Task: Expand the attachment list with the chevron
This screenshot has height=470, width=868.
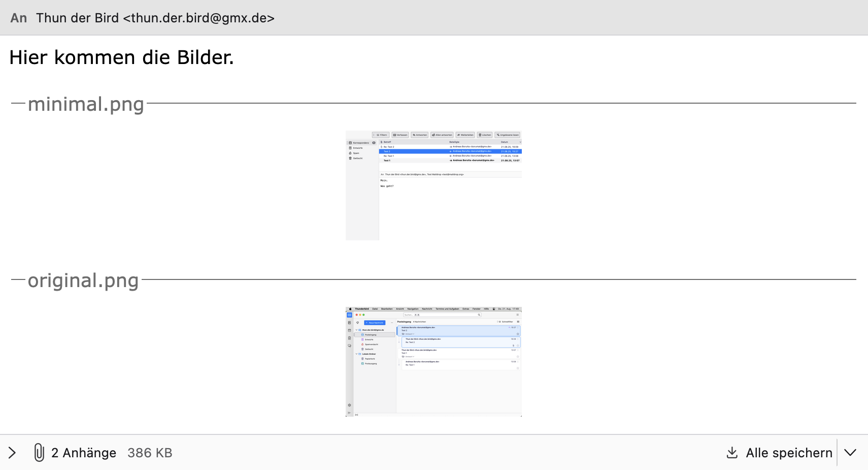Action: click(13, 453)
